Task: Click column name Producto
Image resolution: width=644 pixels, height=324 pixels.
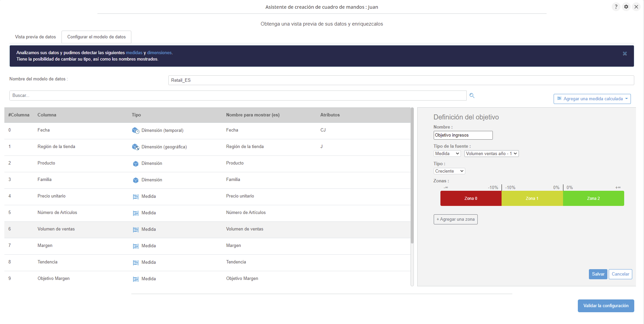Action: click(46, 163)
